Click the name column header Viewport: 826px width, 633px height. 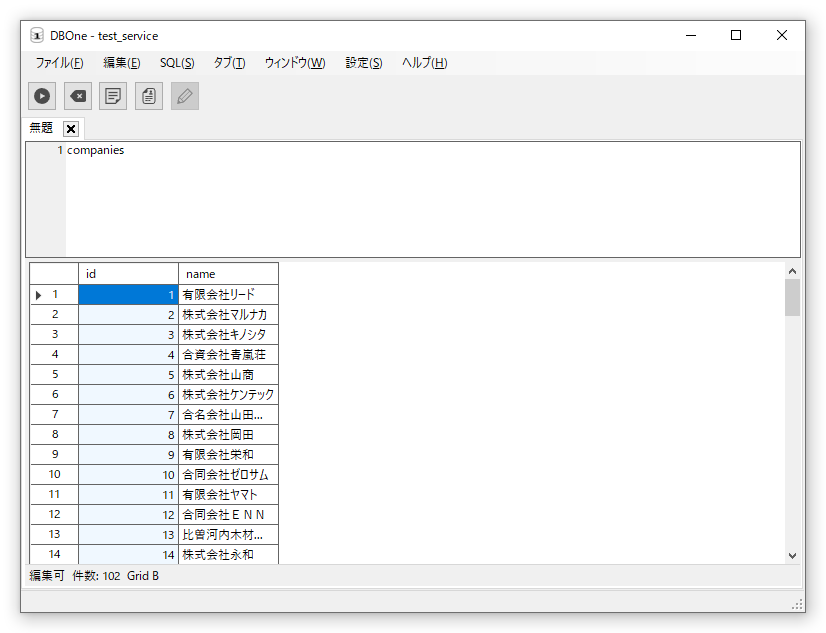(x=227, y=274)
